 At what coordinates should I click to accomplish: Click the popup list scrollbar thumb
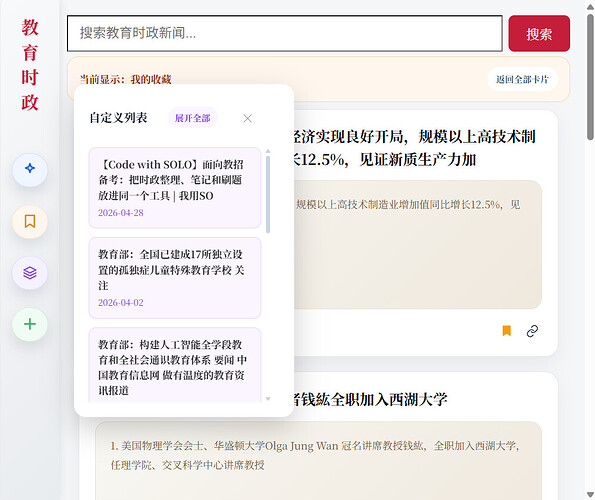268,195
